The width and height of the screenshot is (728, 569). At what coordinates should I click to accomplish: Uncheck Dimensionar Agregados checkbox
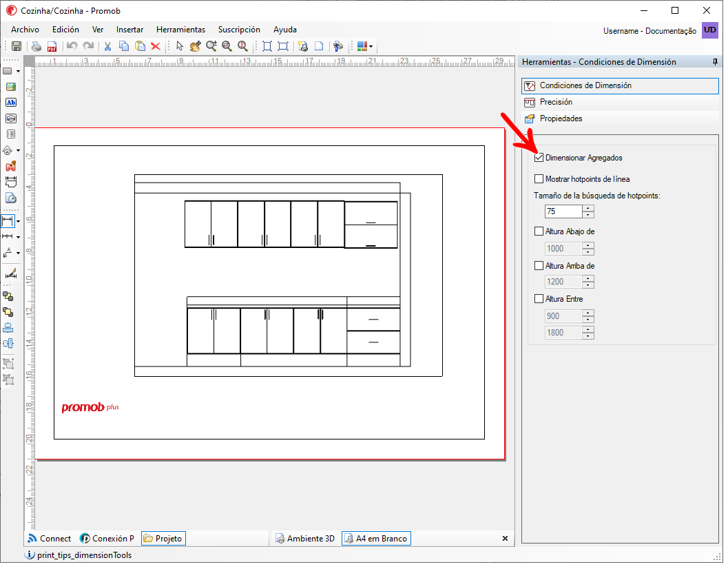539,158
